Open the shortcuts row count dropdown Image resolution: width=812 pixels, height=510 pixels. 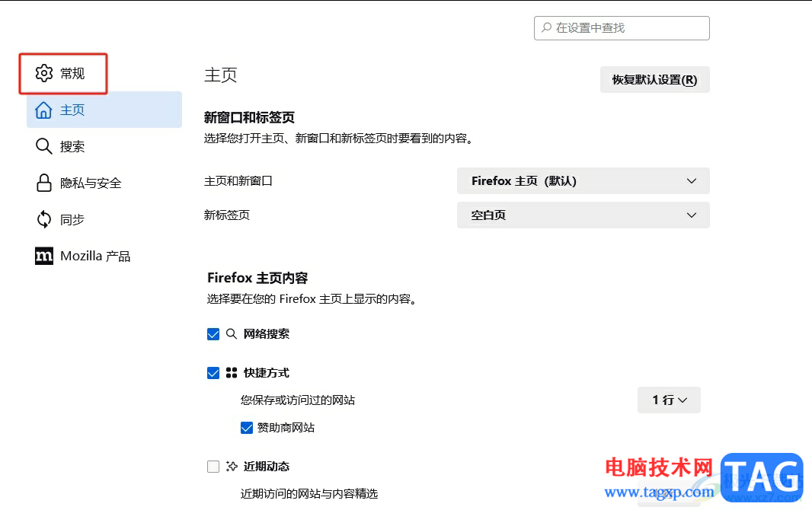[x=669, y=400]
